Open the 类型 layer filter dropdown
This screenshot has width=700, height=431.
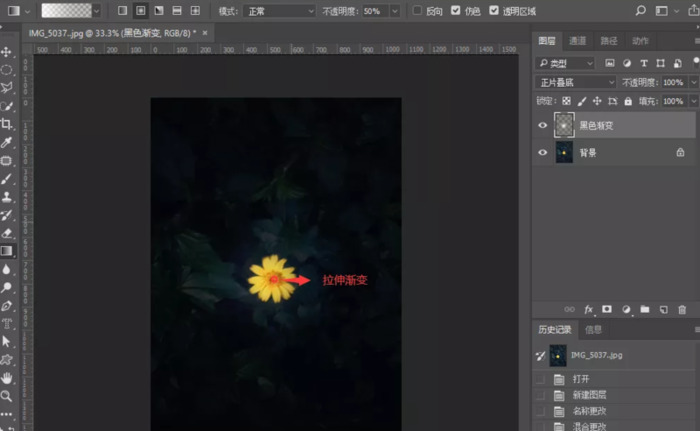click(x=565, y=63)
